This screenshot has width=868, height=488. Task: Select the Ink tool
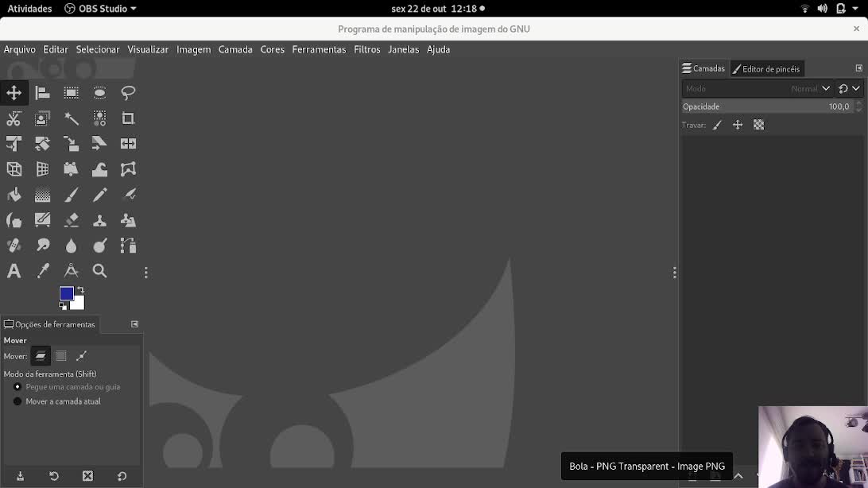(x=14, y=220)
